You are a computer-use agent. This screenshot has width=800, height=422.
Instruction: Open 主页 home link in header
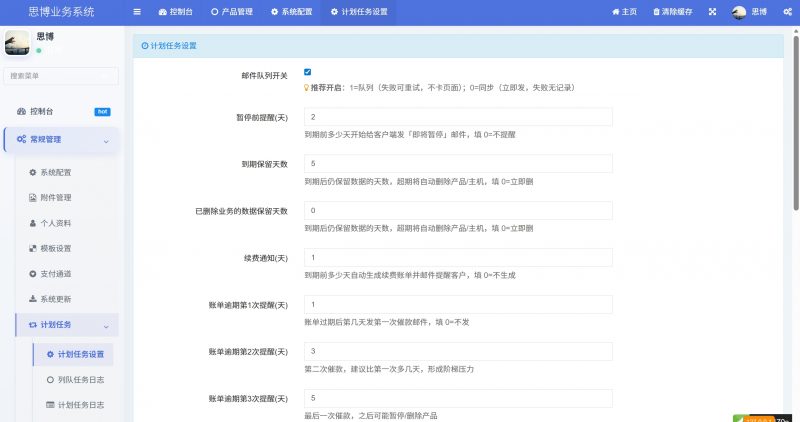[624, 12]
